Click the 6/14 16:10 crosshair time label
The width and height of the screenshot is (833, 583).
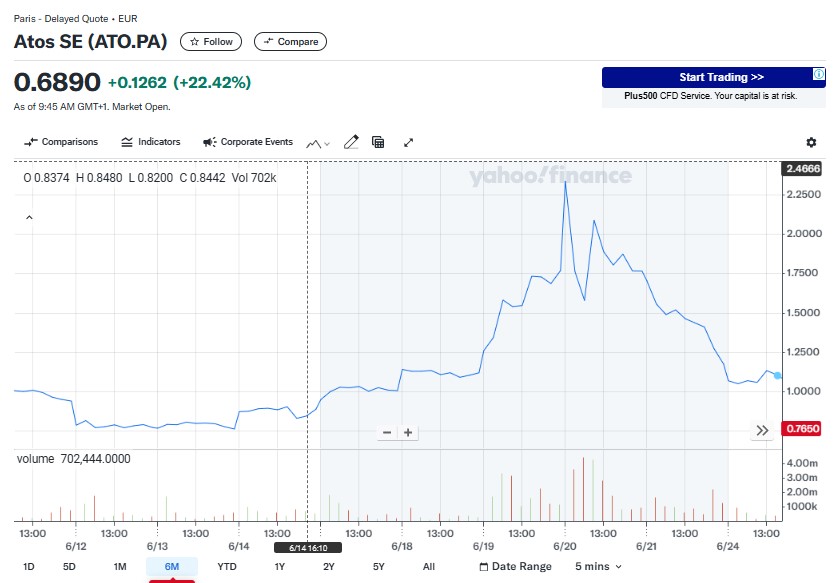click(308, 547)
